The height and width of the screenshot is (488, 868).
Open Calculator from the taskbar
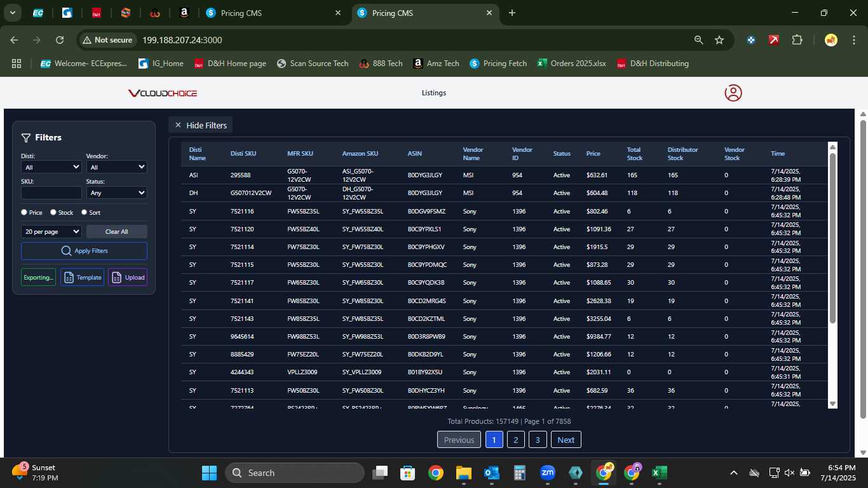(519, 473)
